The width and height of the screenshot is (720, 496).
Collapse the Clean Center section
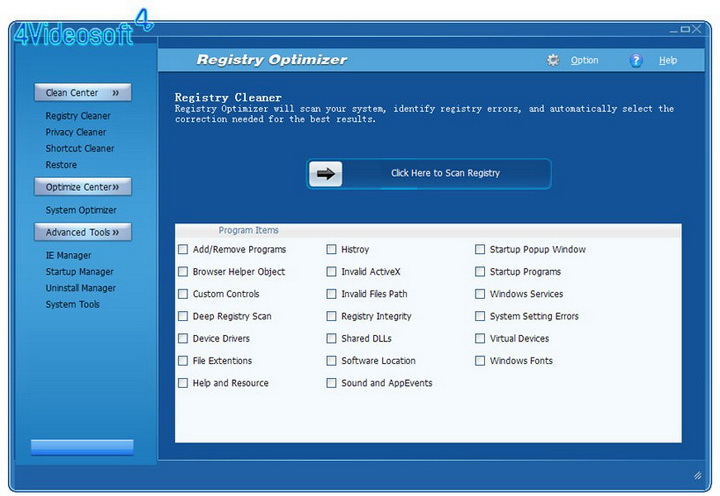[83, 92]
